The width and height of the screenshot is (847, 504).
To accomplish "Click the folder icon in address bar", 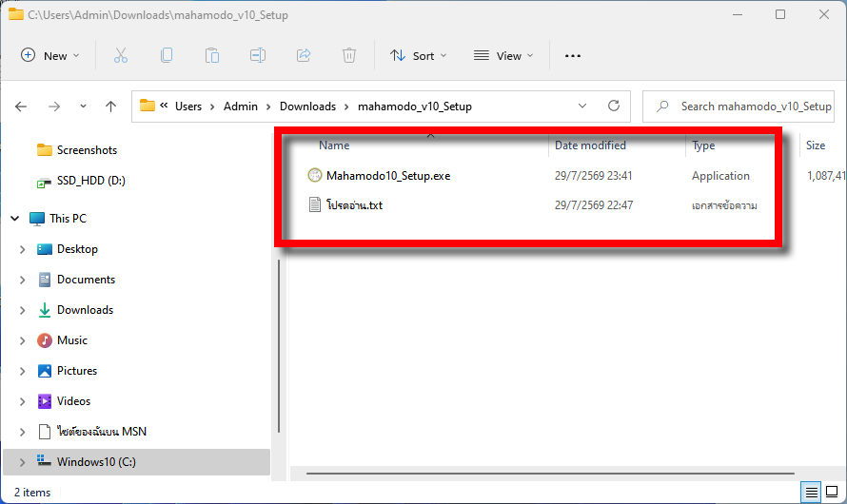I will (147, 106).
